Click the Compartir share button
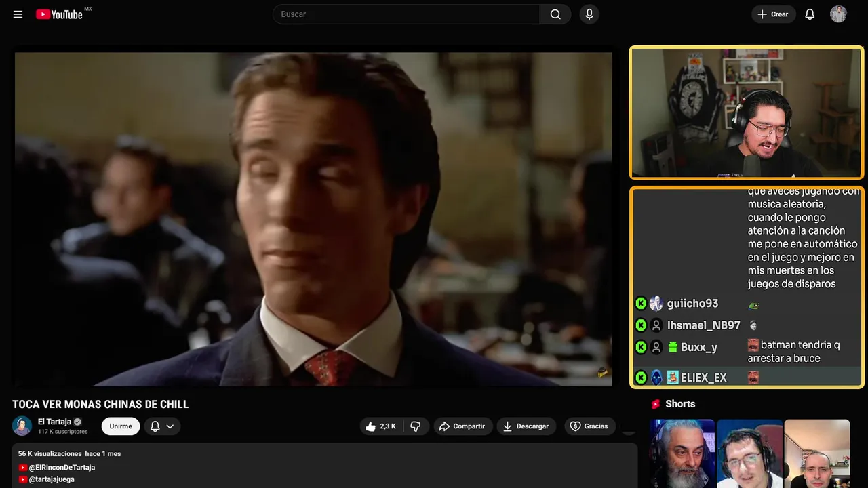 click(462, 426)
